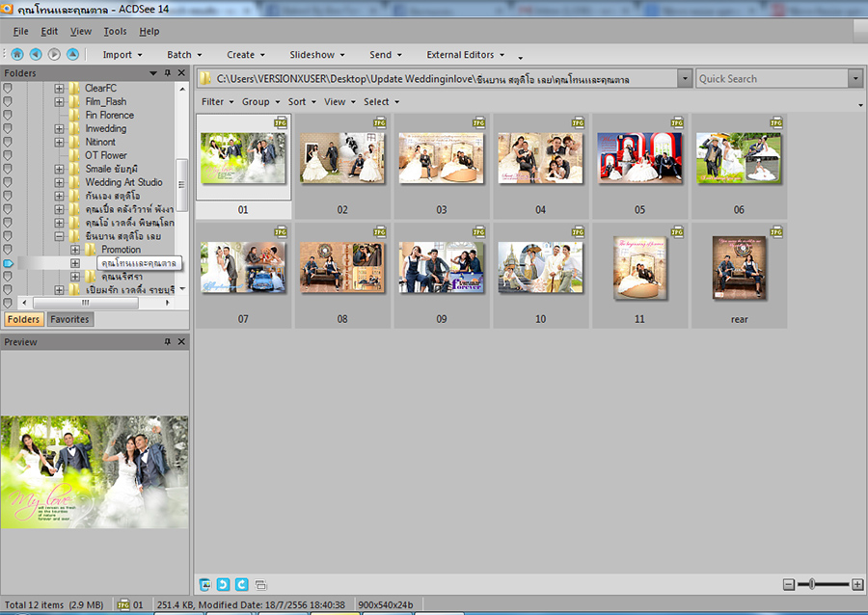Open the View menu in menu bar

81,32
